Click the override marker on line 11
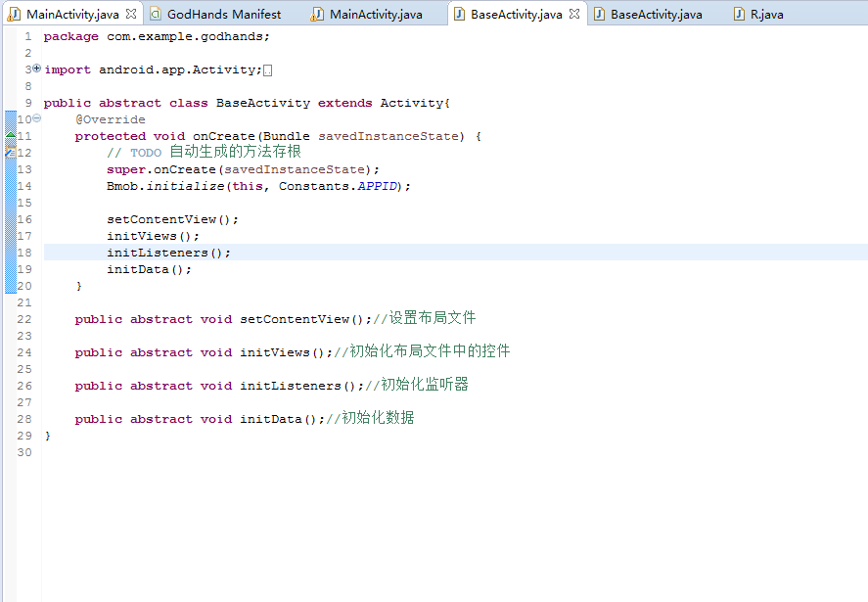The image size is (868, 602). tap(10, 136)
